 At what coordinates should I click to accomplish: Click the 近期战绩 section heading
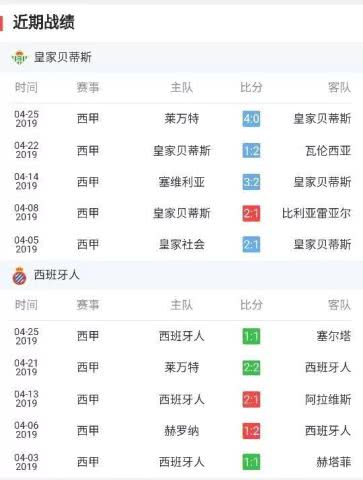tap(44, 23)
